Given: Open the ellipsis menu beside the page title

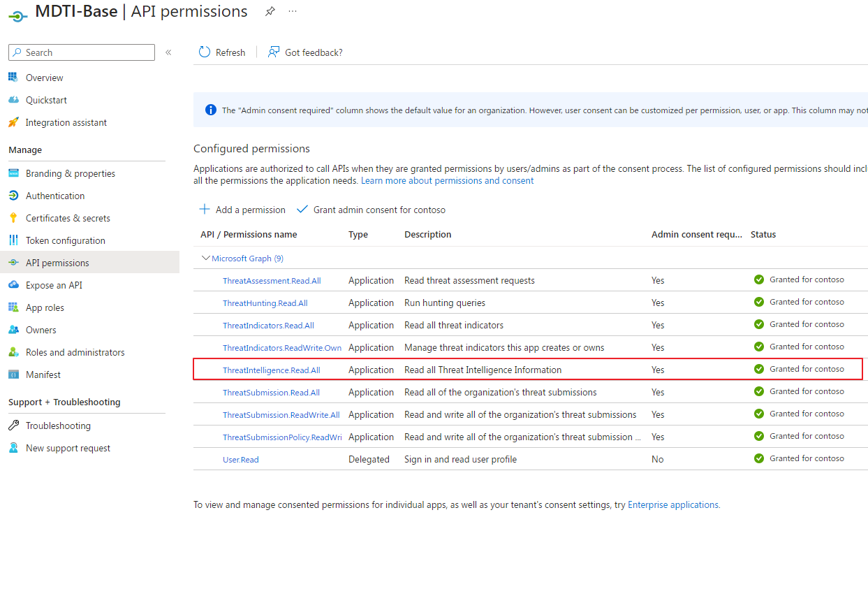Looking at the screenshot, I should pos(293,11).
